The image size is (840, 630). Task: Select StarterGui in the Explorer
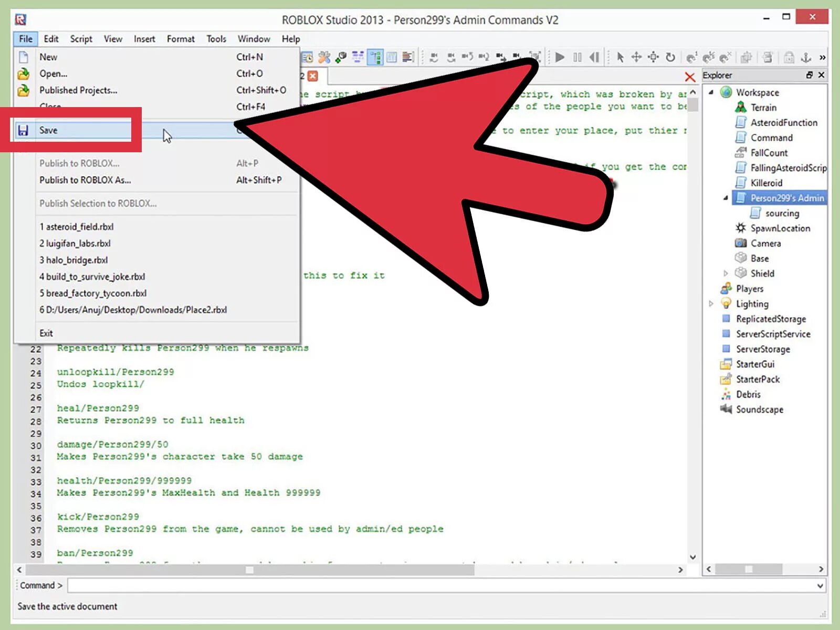click(x=755, y=364)
